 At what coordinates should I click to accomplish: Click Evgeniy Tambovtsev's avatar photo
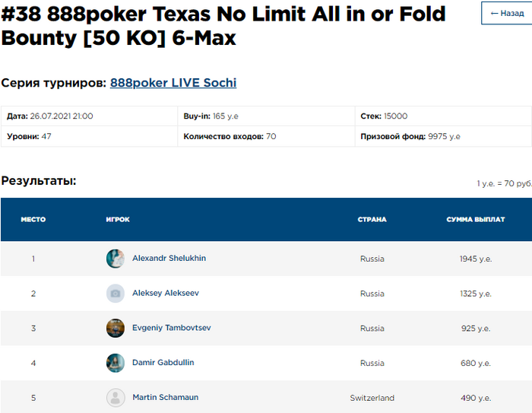[x=116, y=329]
